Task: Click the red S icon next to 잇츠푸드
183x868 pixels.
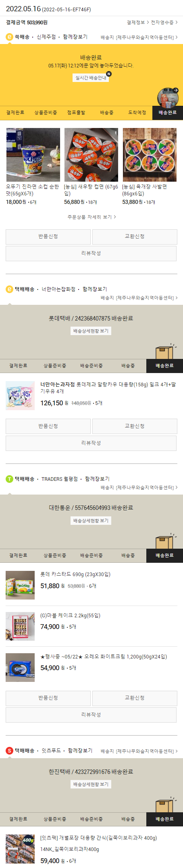Action: coord(9,751)
